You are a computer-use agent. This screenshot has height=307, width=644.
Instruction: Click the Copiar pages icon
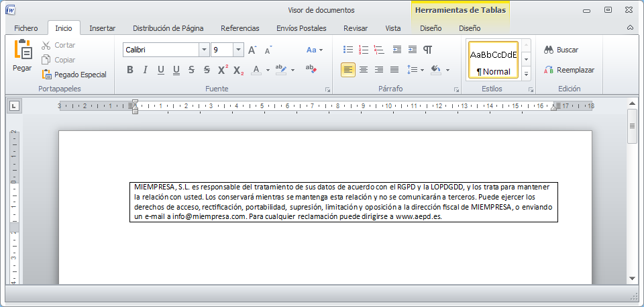pyautogui.click(x=46, y=60)
